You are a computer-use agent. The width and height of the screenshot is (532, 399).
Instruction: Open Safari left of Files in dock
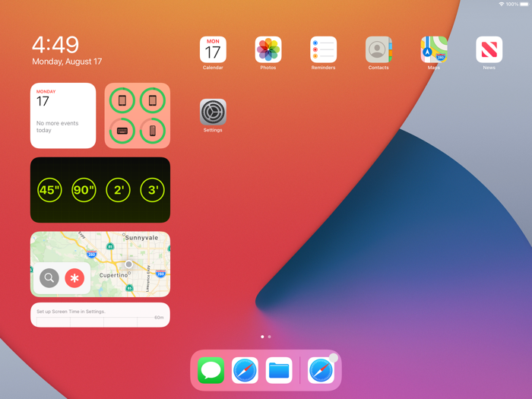pos(245,370)
